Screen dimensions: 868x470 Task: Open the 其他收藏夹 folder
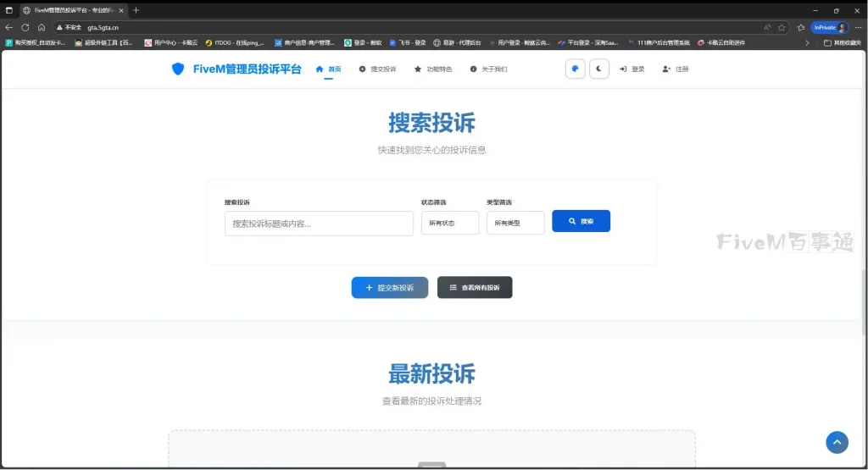[x=843, y=42]
